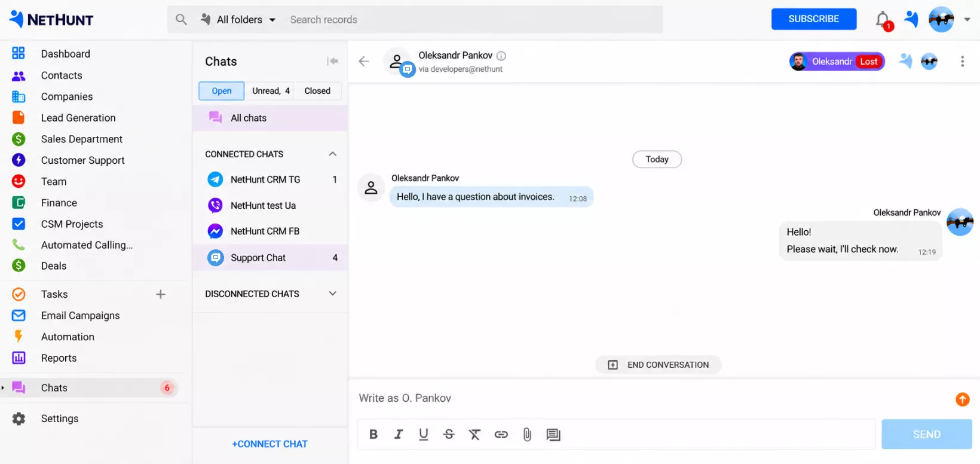Viewport: 980px width, 464px height.
Task: Toggle underline formatting in message editor
Action: 424,435
